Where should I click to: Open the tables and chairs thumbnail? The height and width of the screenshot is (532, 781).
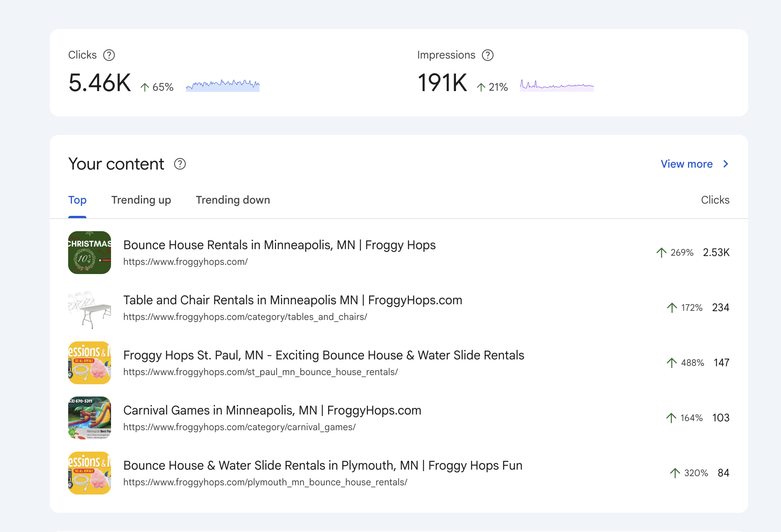point(90,308)
